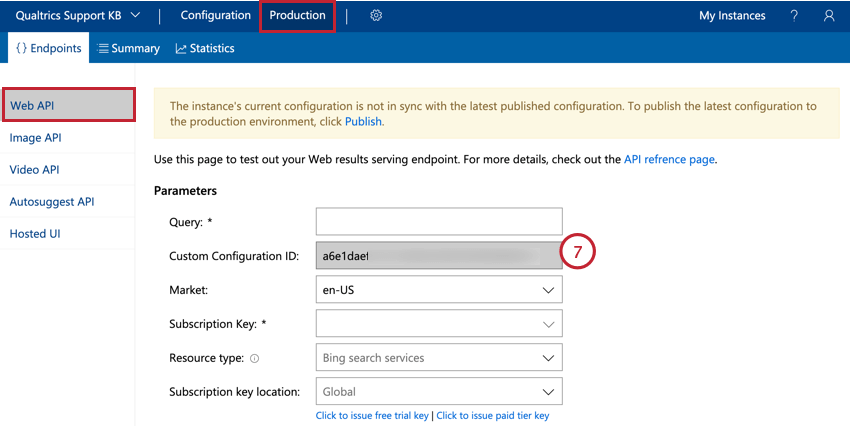This screenshot has height=426, width=850.
Task: Open the settings gear icon
Action: 376,16
